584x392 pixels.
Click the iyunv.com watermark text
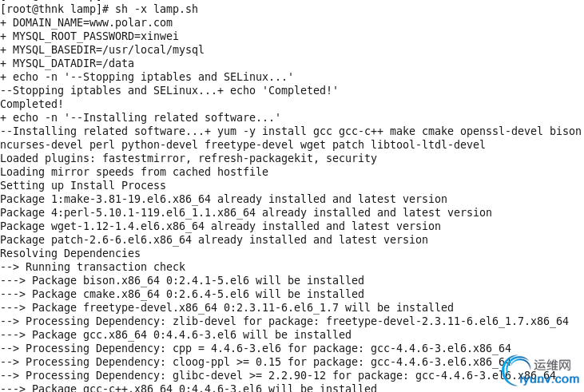tap(549, 378)
